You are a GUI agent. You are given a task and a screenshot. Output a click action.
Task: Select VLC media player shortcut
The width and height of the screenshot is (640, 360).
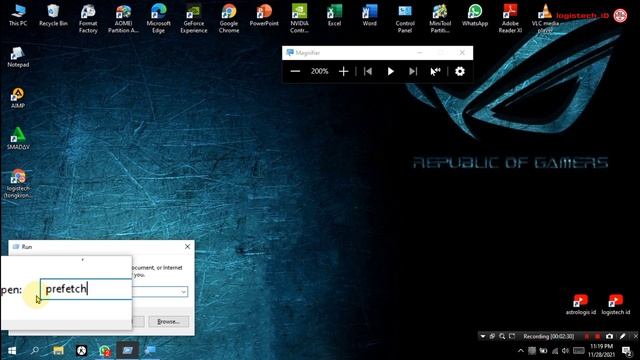[545, 18]
